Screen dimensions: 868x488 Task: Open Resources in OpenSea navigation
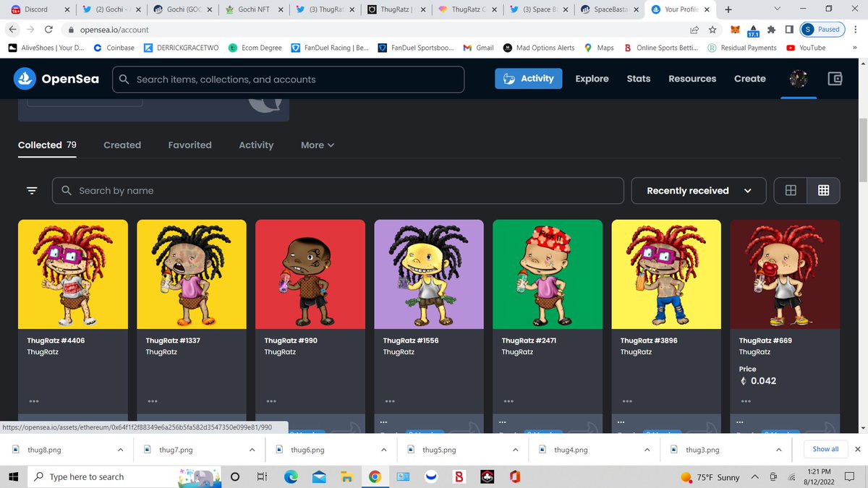pos(692,79)
